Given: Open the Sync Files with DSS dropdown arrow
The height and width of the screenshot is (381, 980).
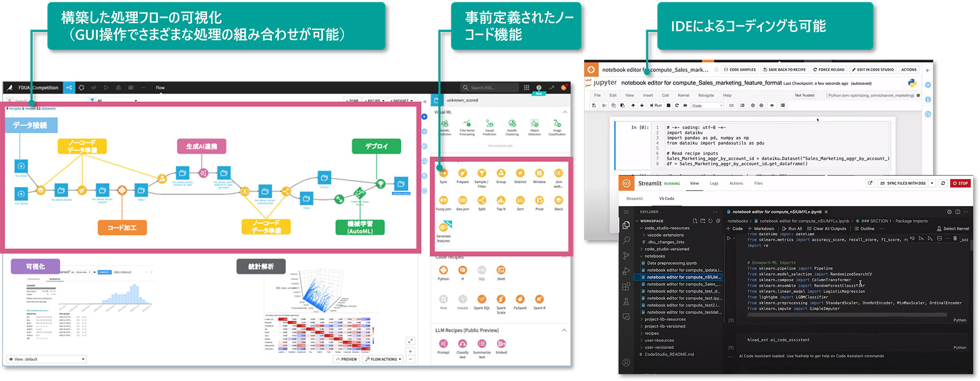Looking at the screenshot, I should tap(932, 183).
